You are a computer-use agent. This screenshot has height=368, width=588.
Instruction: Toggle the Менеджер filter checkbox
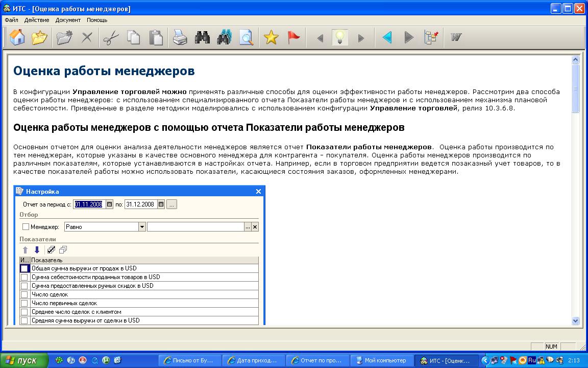26,227
